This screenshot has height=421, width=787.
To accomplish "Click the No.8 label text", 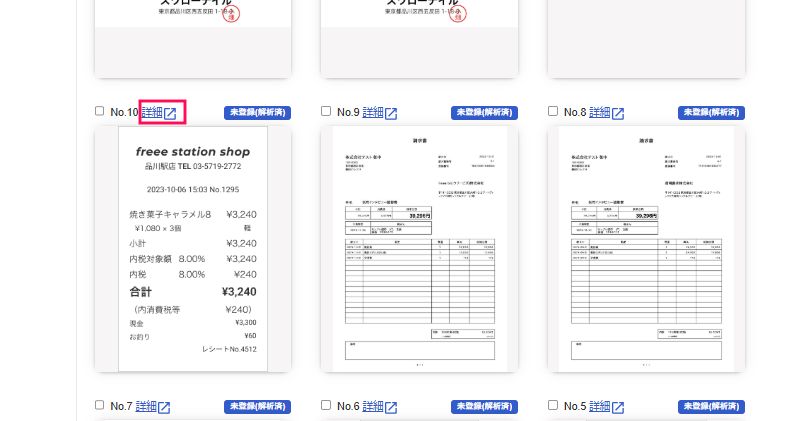I will pyautogui.click(x=575, y=112).
